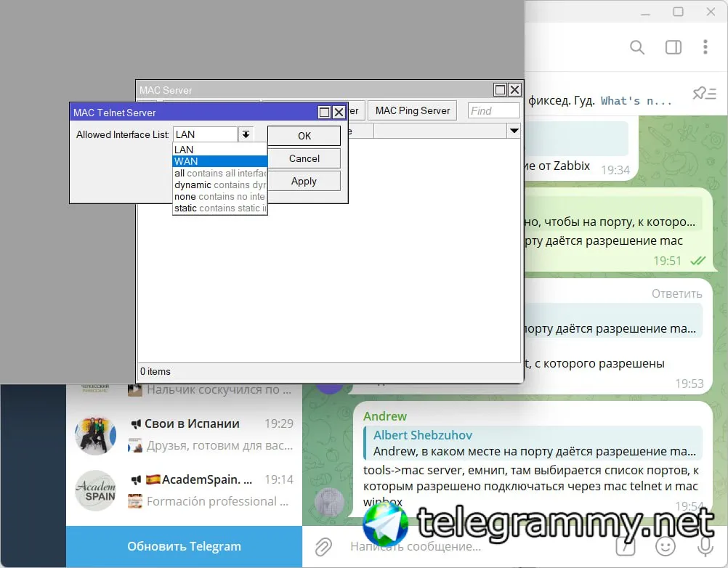
Task: Open the emoji picker
Action: (666, 546)
